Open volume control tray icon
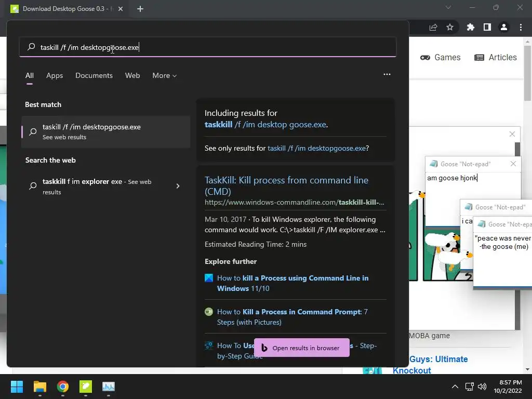Screen dimensions: 532x399 482,387
